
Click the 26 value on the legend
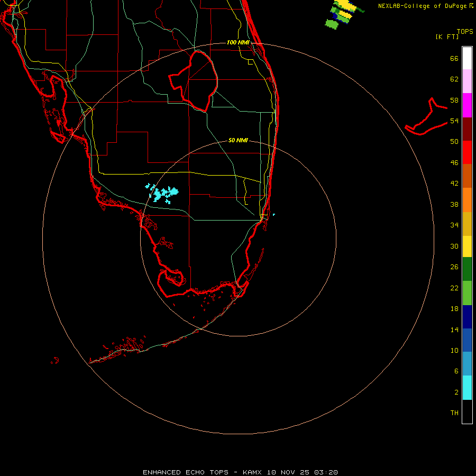454,267
